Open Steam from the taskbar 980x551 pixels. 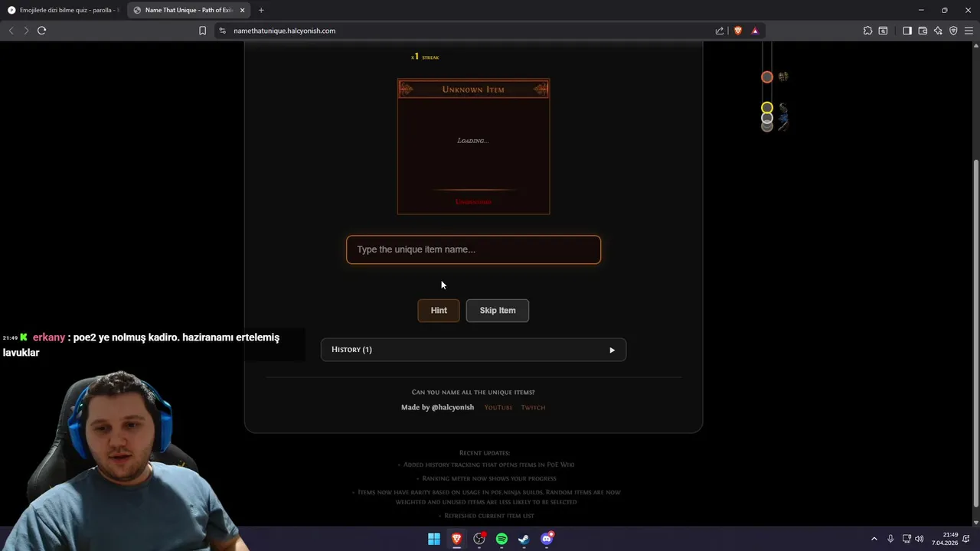tap(524, 539)
